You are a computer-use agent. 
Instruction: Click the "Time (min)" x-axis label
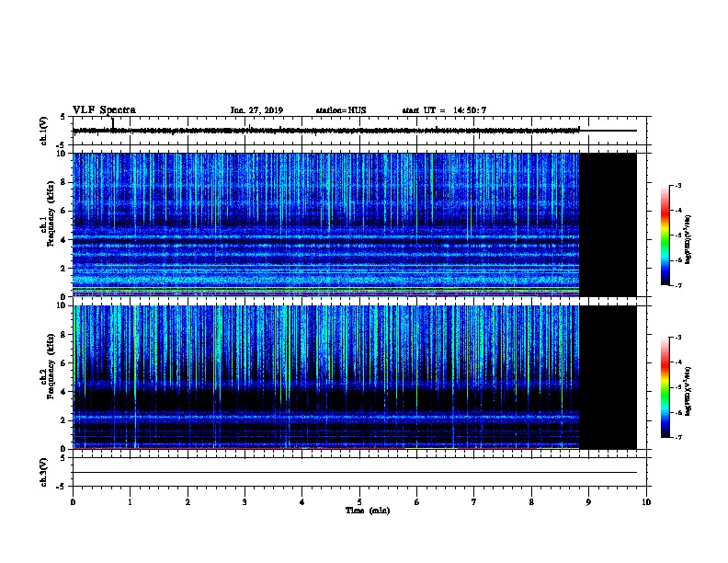coord(368,511)
